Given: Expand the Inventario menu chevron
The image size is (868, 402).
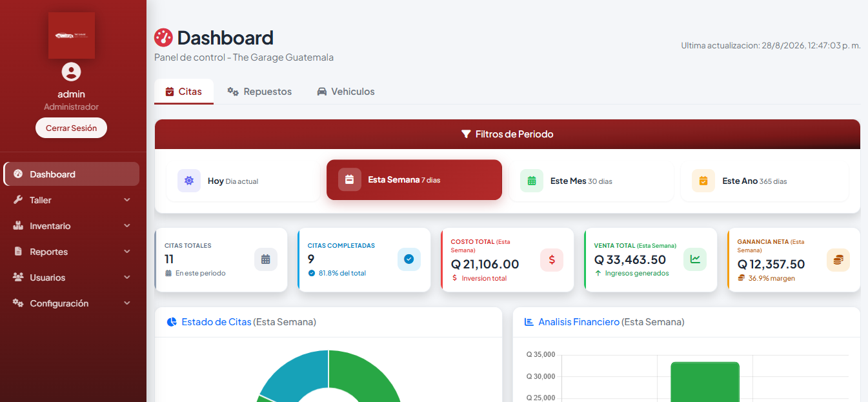Looking at the screenshot, I should [x=127, y=226].
